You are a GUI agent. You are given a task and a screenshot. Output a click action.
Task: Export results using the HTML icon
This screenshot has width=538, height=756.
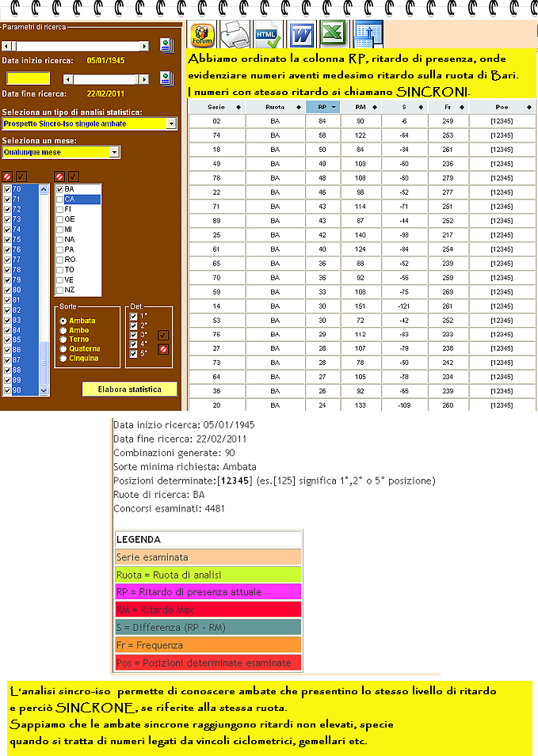click(268, 35)
